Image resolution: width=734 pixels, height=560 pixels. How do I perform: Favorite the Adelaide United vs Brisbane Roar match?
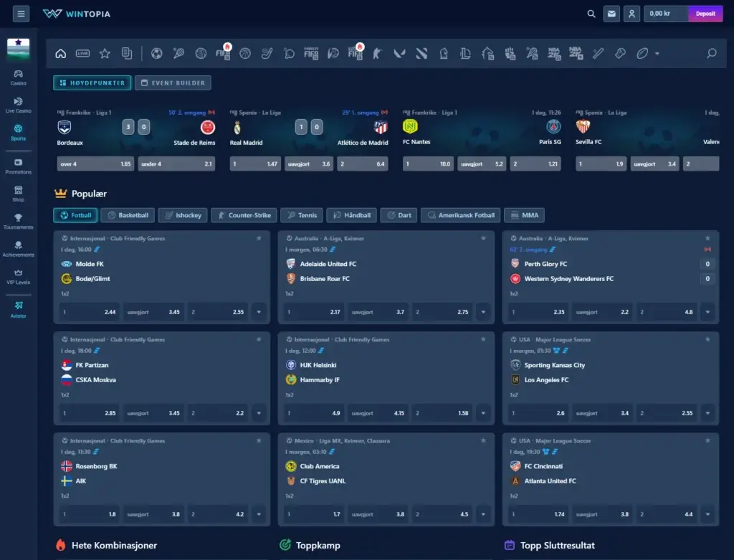[x=483, y=238]
